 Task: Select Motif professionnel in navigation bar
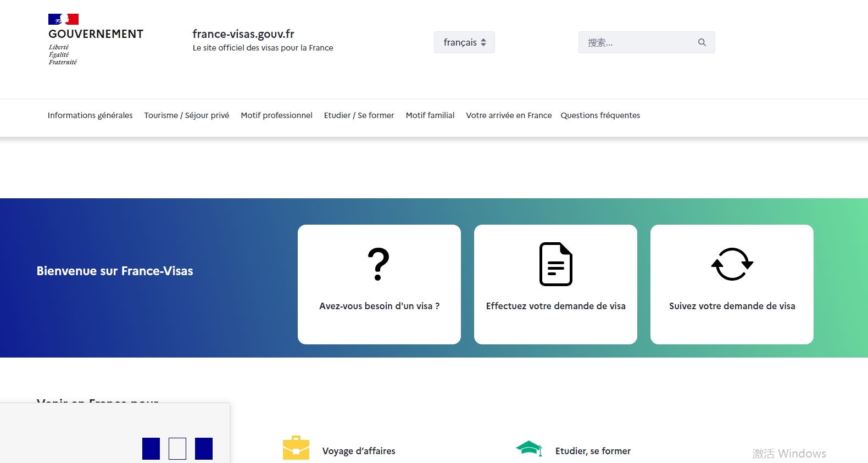pos(276,115)
